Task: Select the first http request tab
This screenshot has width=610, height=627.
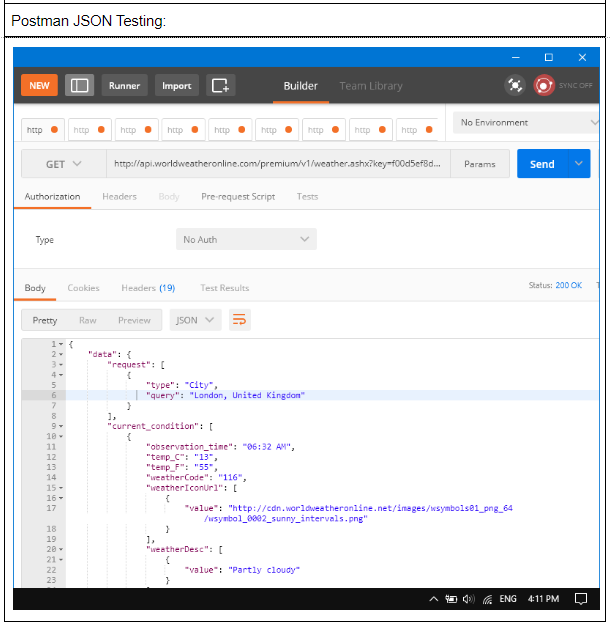Action: point(42,130)
